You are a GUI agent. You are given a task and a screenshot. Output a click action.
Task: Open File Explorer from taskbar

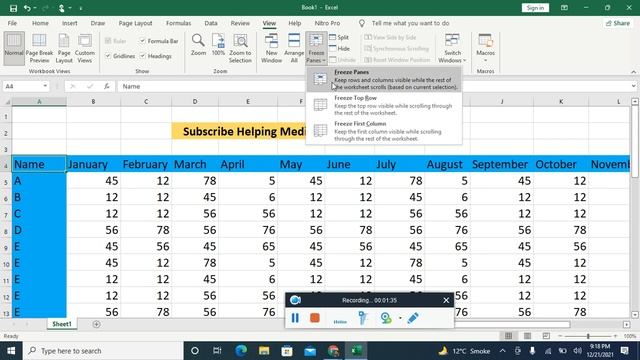[264, 351]
